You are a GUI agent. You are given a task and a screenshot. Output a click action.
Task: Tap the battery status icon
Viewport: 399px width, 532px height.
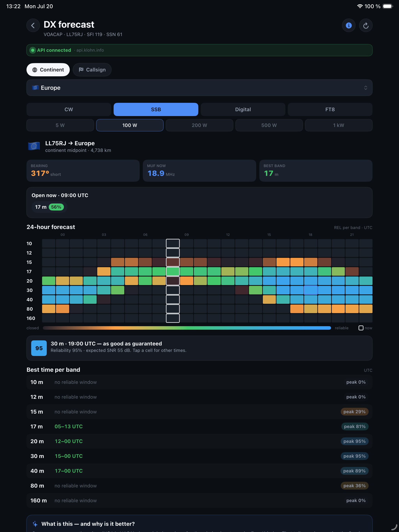[388, 6]
